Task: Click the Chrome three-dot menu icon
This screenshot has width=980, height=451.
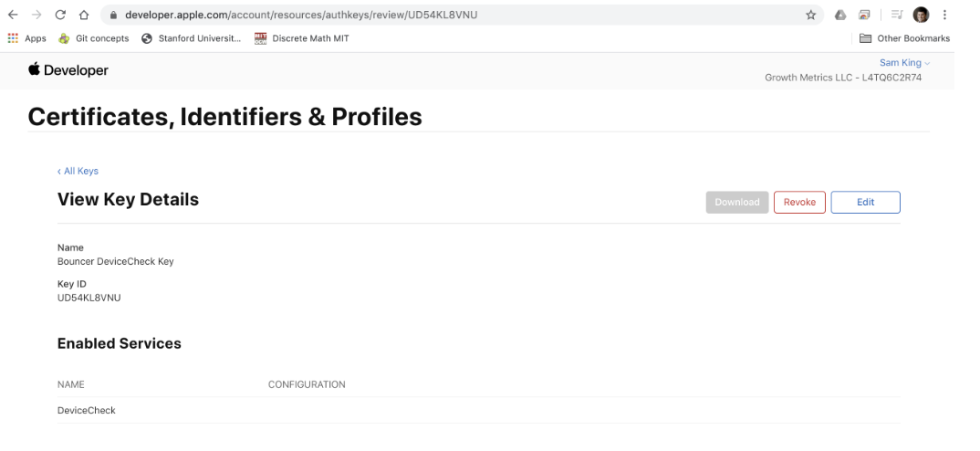Action: pos(944,15)
